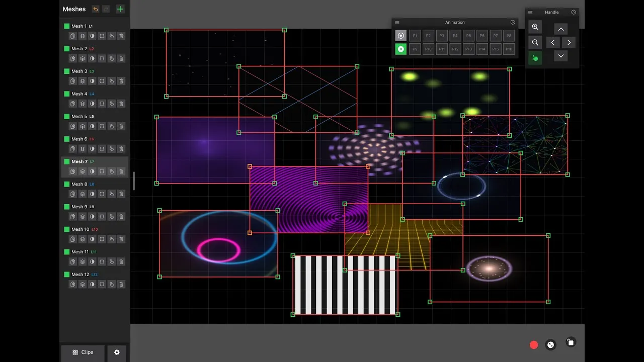Screen dimensions: 644x362
Task: Move handle up with the up arrow
Action: [x=561, y=29]
